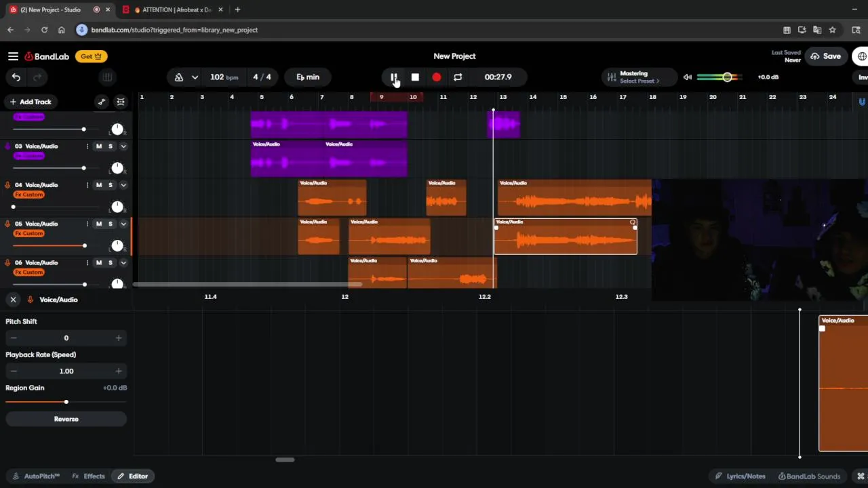Screen dimensions: 868x488
Task: Undo the last action
Action: 16,77
